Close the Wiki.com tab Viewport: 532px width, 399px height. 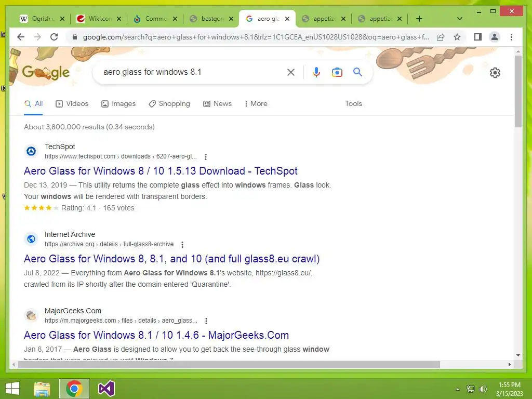click(119, 19)
